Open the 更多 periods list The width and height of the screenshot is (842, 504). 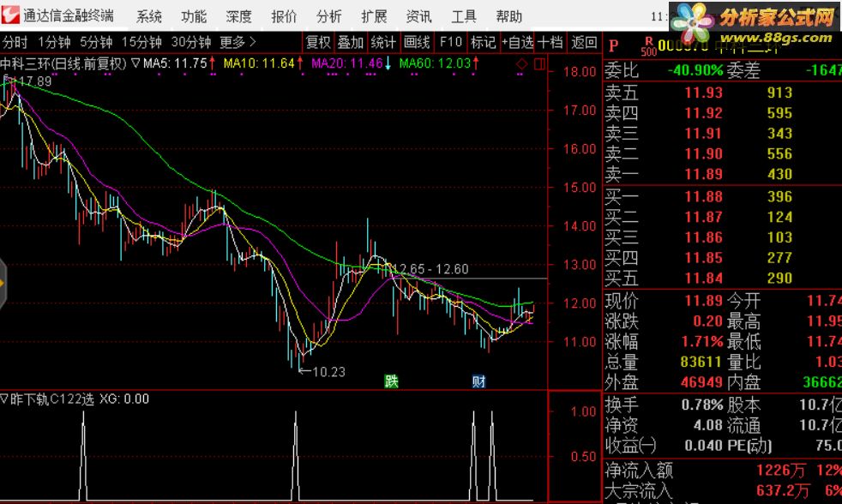[238, 42]
